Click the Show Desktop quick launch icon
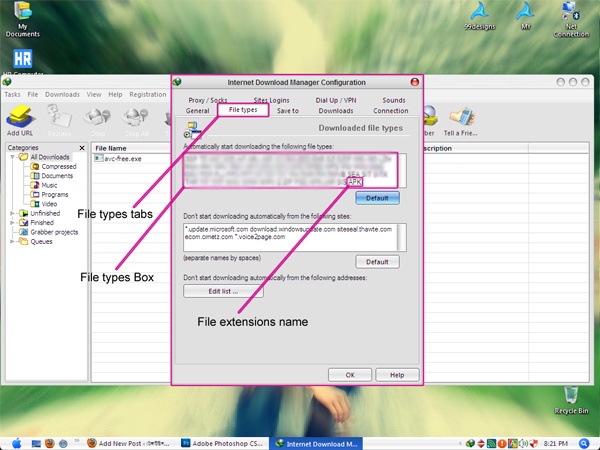 tap(36, 443)
